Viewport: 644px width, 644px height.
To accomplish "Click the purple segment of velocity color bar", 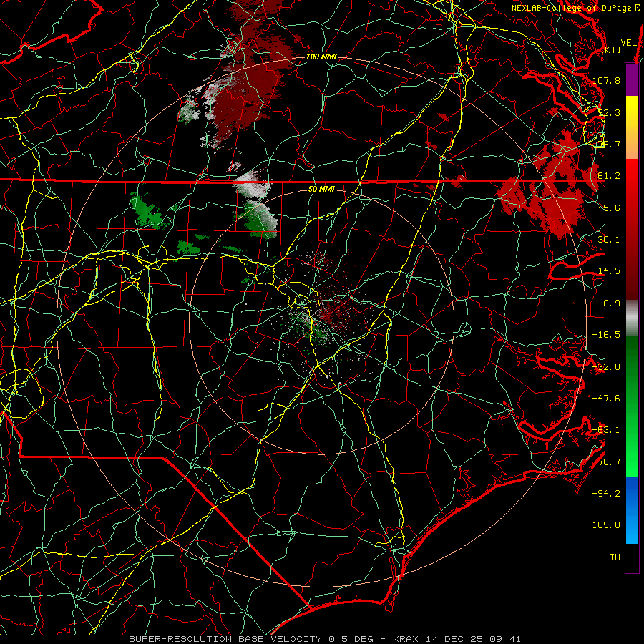I will pos(632,79).
